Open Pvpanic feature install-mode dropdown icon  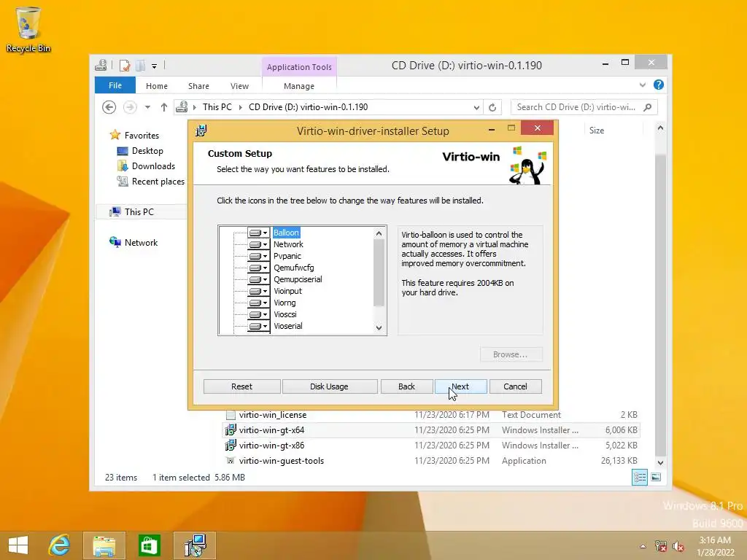pyautogui.click(x=258, y=256)
